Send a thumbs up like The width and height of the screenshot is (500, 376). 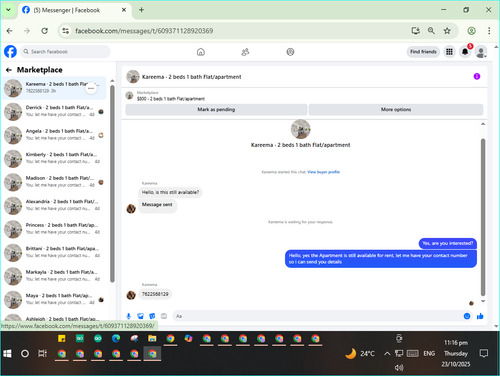[x=480, y=316]
